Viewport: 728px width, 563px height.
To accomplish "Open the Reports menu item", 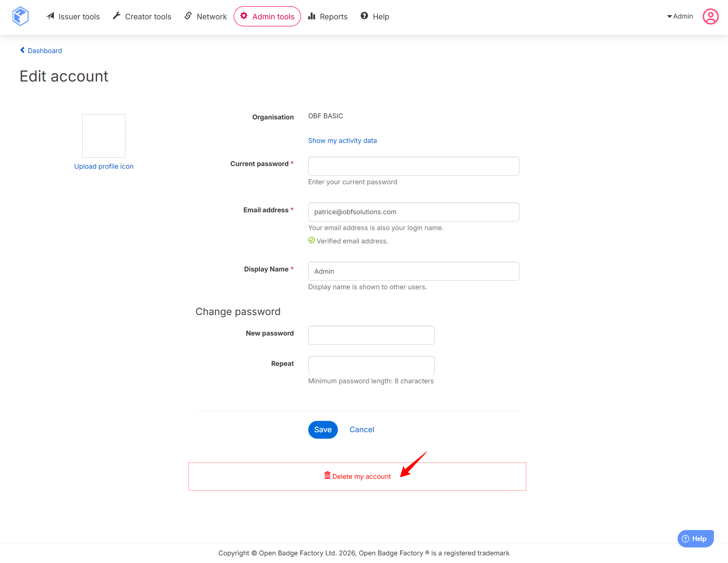I will coord(333,17).
